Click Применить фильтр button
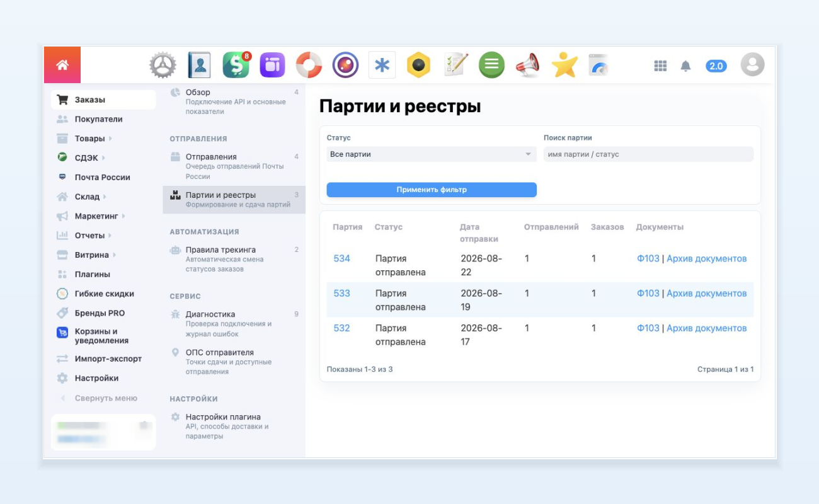This screenshot has height=504, width=819. (432, 190)
